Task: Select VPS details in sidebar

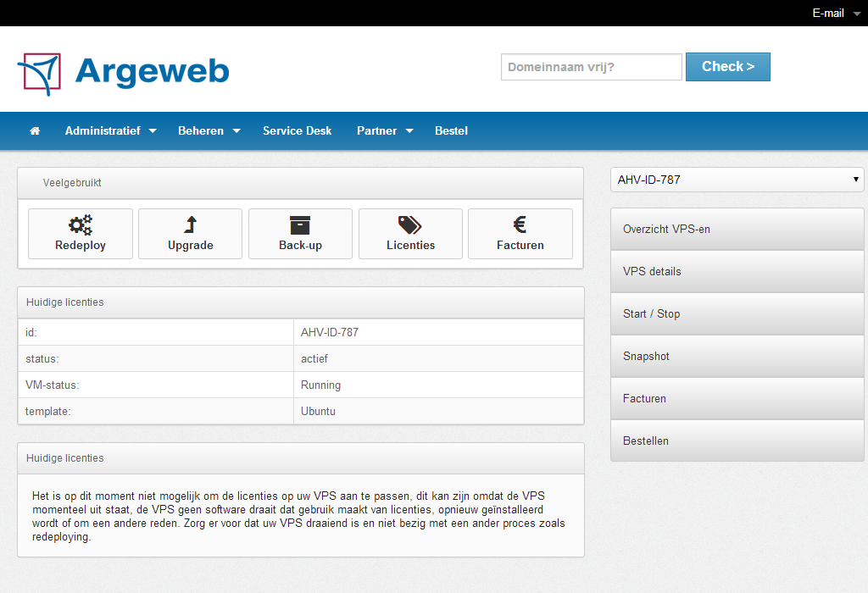Action: coord(737,272)
